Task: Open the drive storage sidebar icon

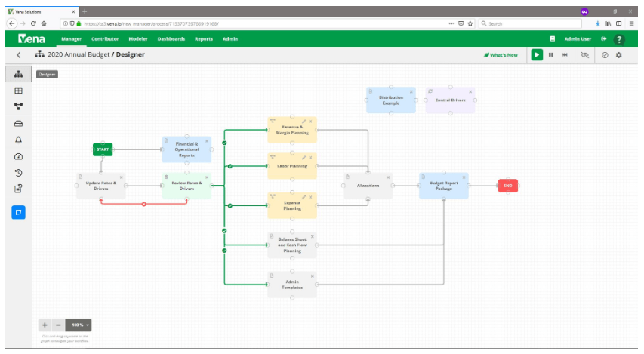Action: 18,124
